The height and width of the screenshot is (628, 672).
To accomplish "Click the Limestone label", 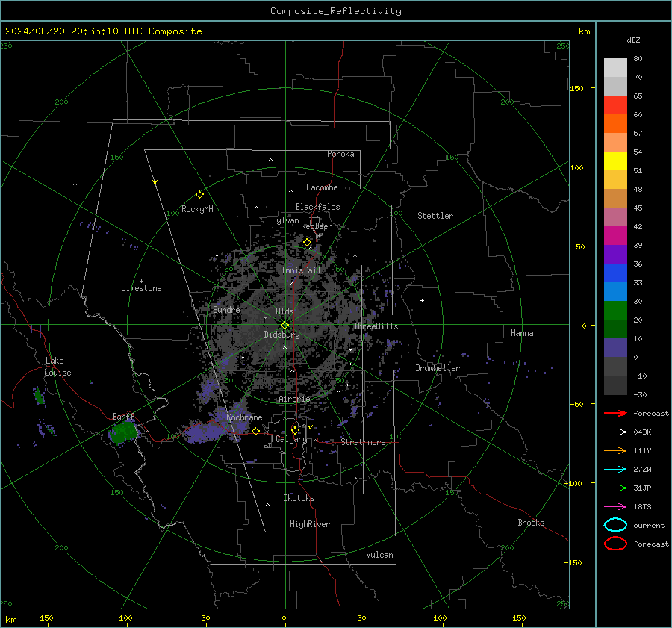I will click(141, 288).
